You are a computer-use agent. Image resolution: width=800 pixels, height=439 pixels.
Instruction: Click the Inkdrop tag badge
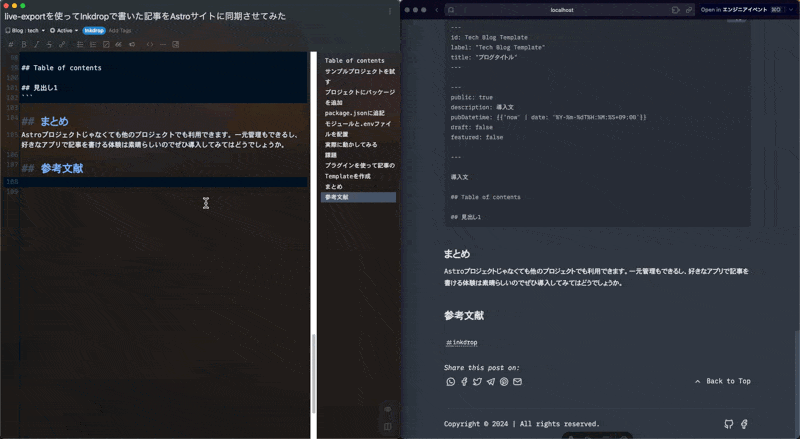[x=94, y=31]
